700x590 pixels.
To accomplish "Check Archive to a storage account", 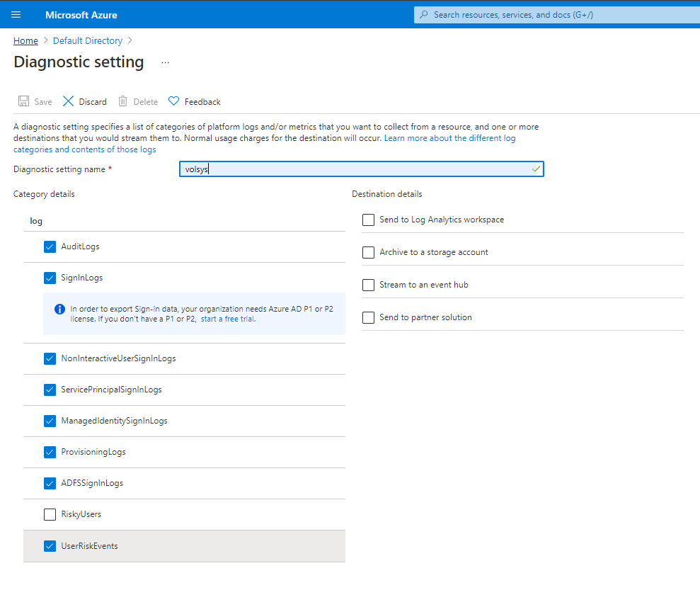I will (368, 252).
